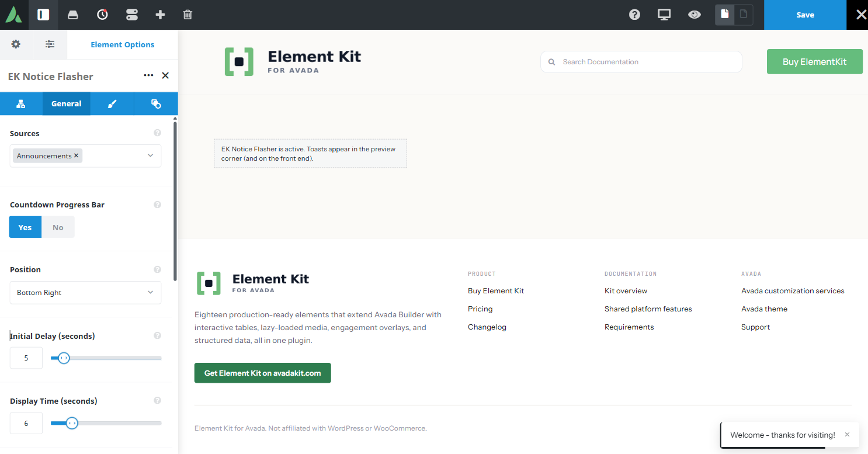
Task: Click the Initial Delay slider handle
Action: pyautogui.click(x=64, y=358)
